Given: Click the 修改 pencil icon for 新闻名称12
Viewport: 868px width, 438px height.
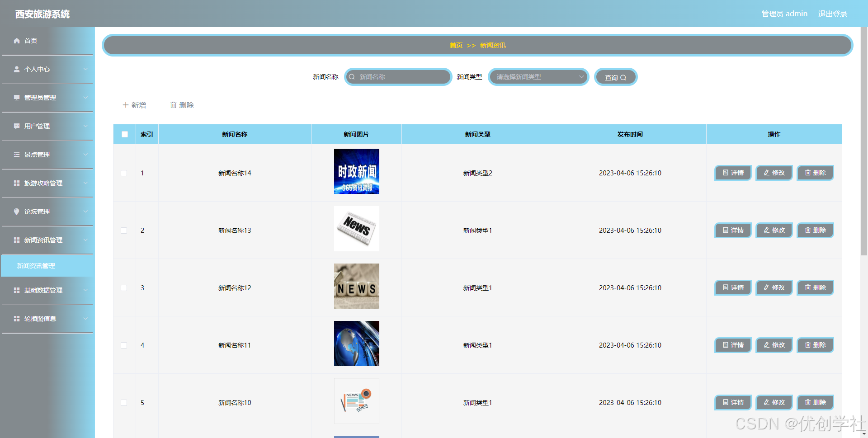Looking at the screenshot, I should tap(767, 287).
